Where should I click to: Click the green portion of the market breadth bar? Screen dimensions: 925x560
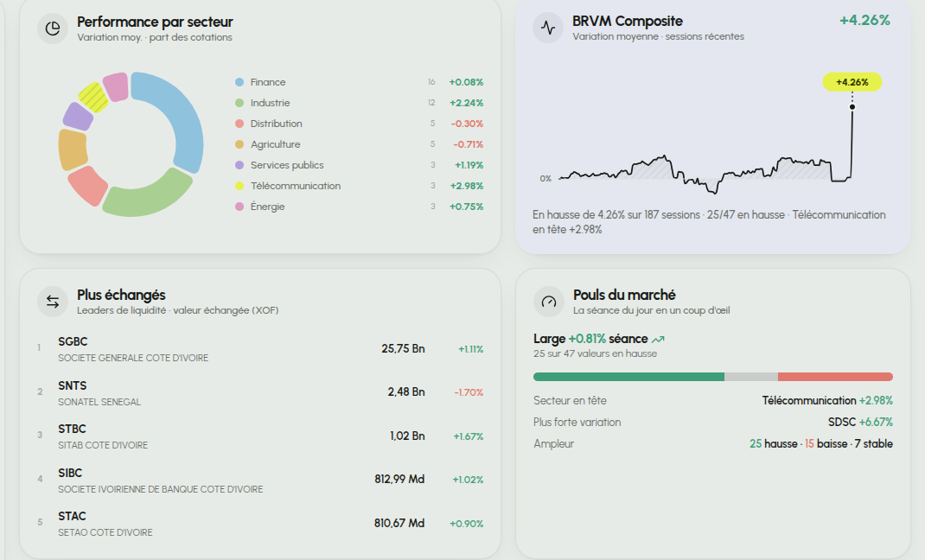628,377
